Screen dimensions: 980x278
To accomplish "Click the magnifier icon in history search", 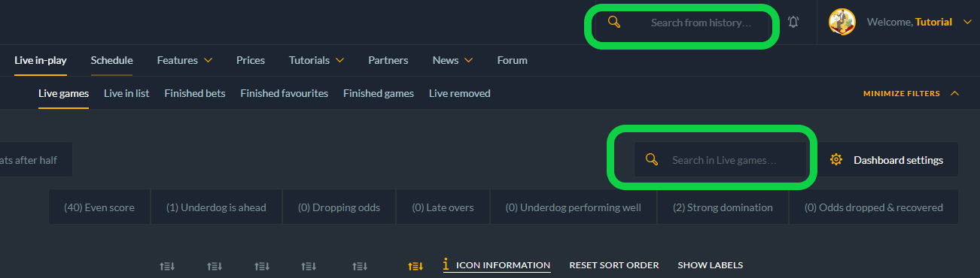I will point(614,23).
